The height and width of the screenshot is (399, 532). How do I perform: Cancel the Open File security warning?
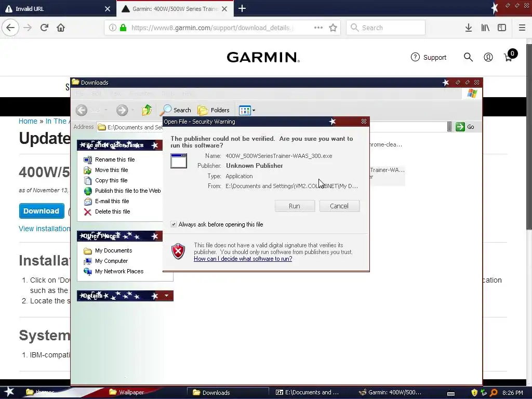click(339, 206)
